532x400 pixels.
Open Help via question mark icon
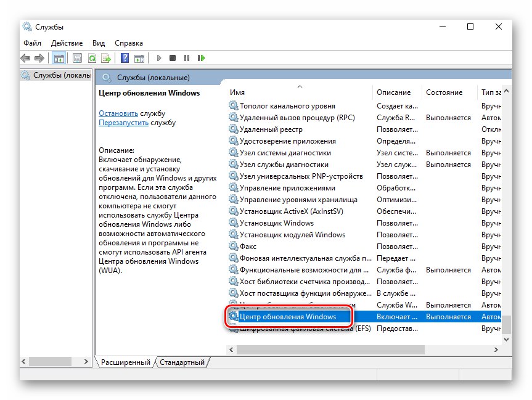click(x=125, y=59)
